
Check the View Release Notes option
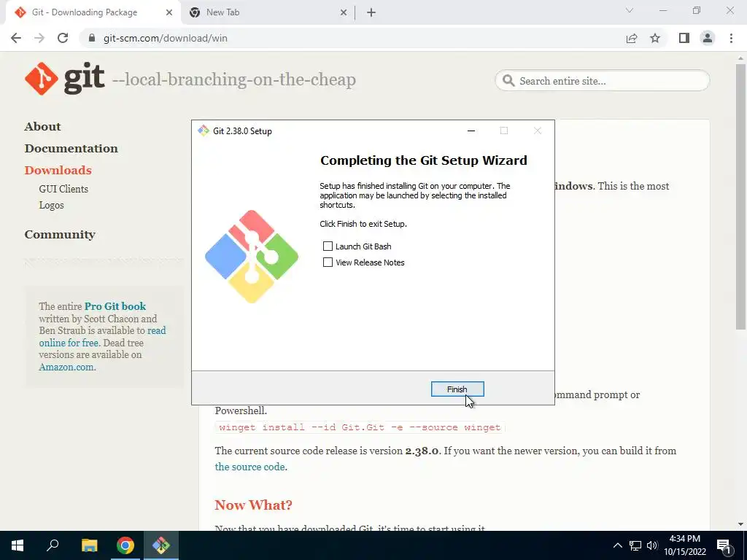tap(328, 262)
